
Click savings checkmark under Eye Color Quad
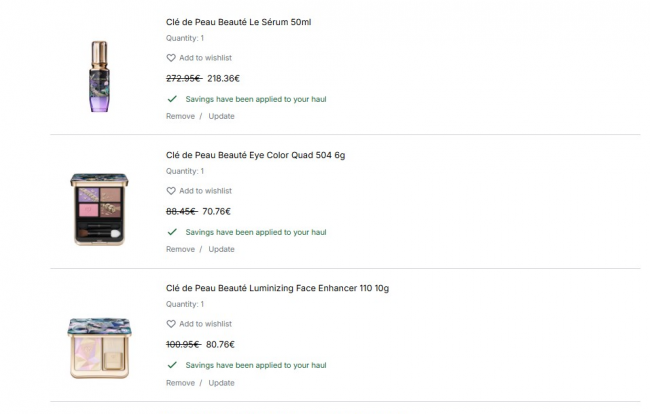coord(172,232)
